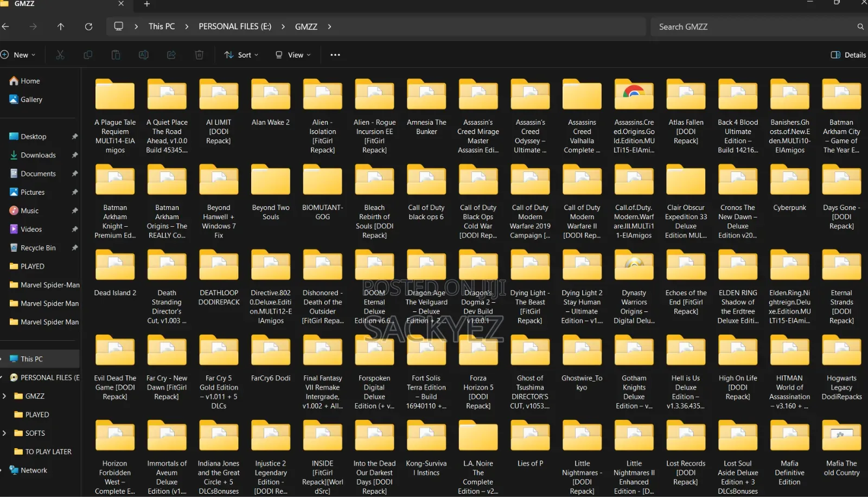This screenshot has height=497, width=868.
Task: Click the Search GMZZ input field
Action: click(x=758, y=27)
